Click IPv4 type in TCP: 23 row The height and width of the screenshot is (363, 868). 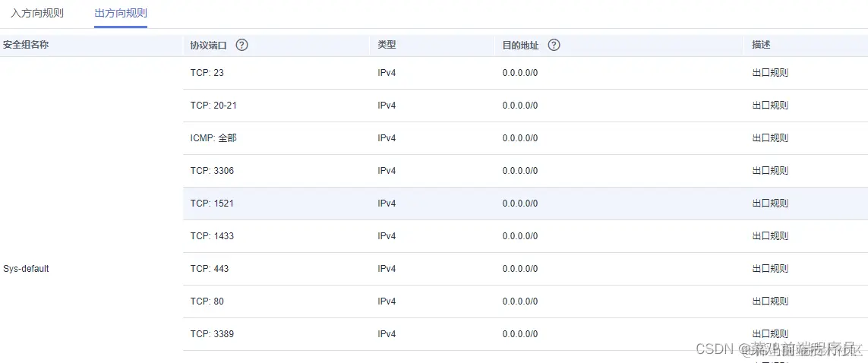387,72
